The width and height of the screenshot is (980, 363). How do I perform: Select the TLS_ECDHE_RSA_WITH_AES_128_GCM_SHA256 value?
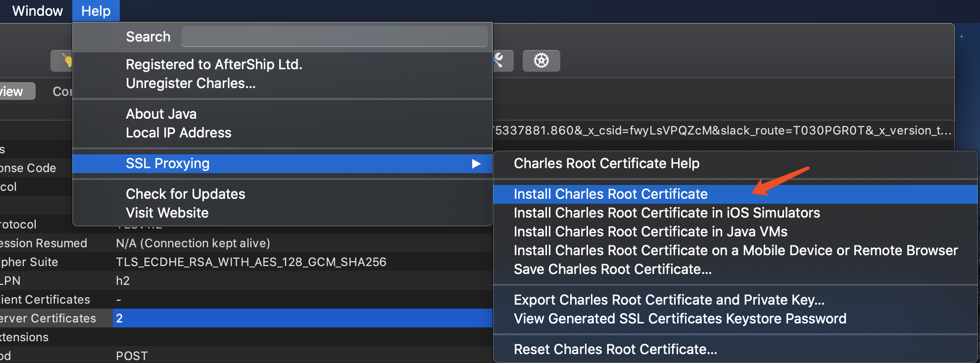pyautogui.click(x=251, y=262)
